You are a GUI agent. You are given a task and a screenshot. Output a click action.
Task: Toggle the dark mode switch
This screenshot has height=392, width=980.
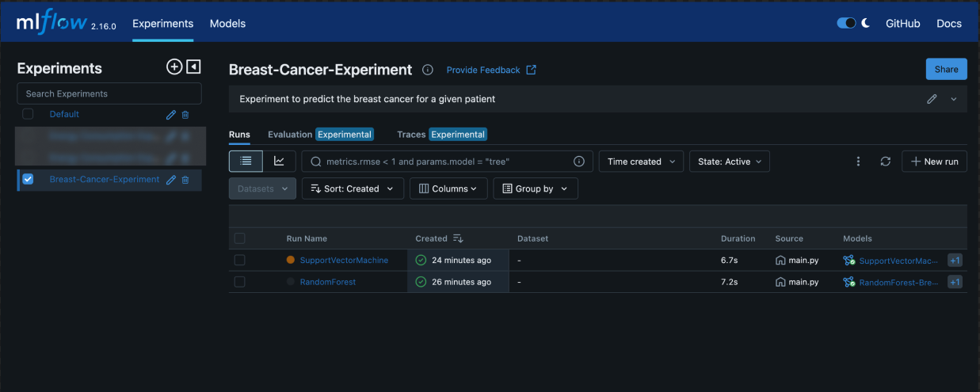point(846,24)
